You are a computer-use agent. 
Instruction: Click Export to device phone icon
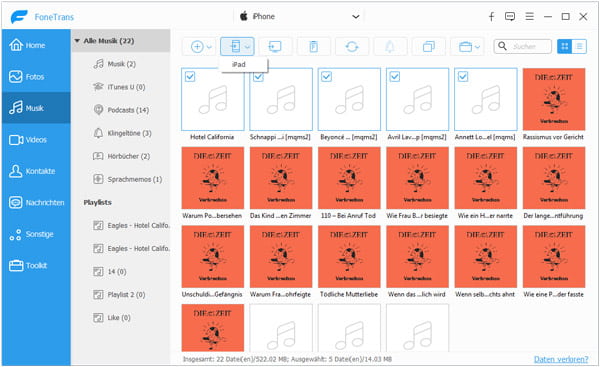[x=235, y=46]
